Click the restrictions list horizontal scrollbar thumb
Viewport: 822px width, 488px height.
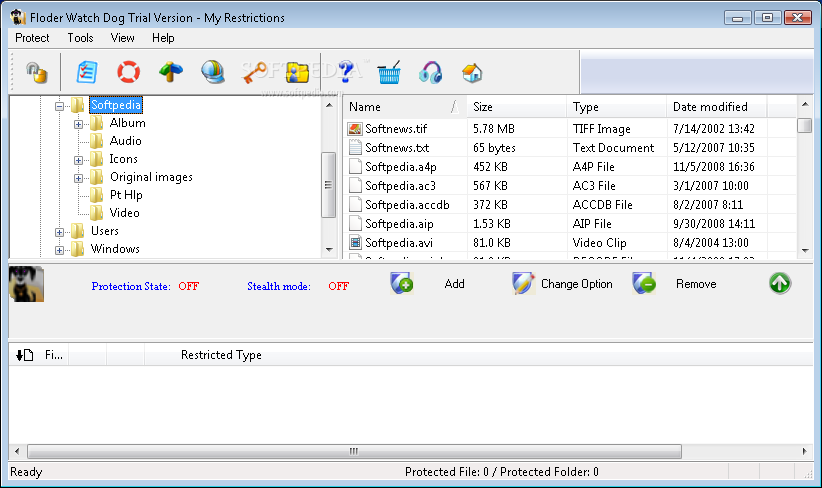pos(354,451)
